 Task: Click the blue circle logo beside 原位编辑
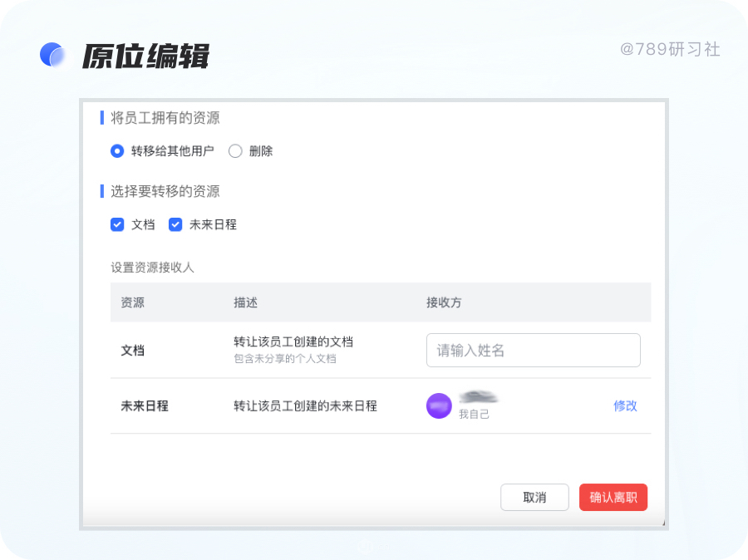tap(53, 54)
